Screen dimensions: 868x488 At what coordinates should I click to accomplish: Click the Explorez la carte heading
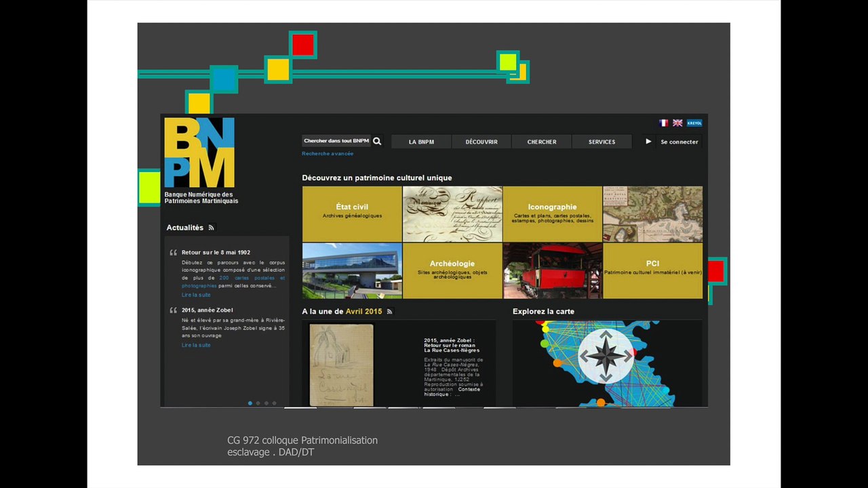(x=543, y=312)
